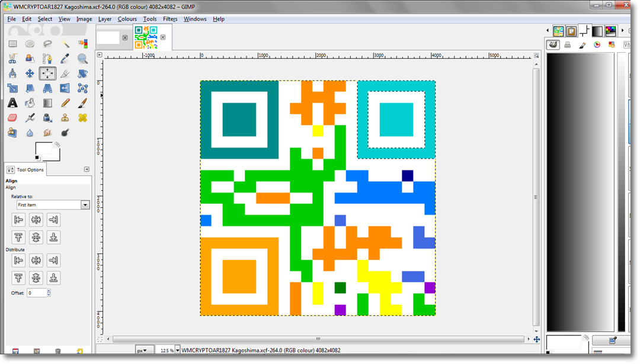Open the Colours menu

pos(127,19)
